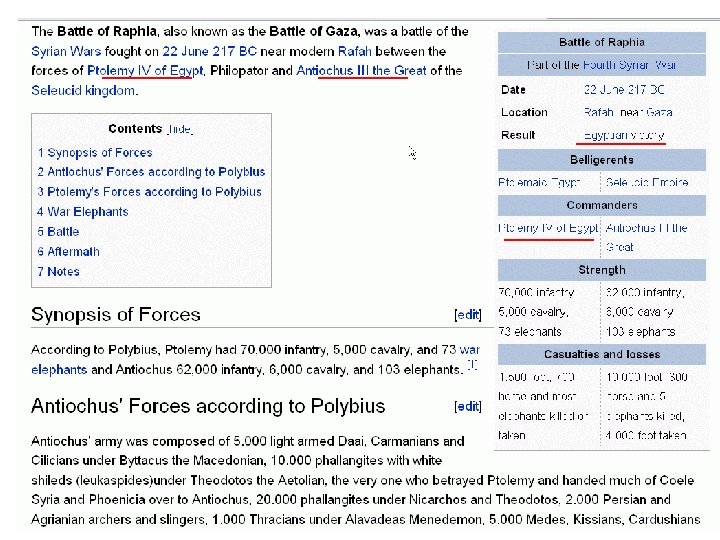
Task: Click Ptolemy IV of Egypt in intro paragraph
Action: [x=146, y=71]
